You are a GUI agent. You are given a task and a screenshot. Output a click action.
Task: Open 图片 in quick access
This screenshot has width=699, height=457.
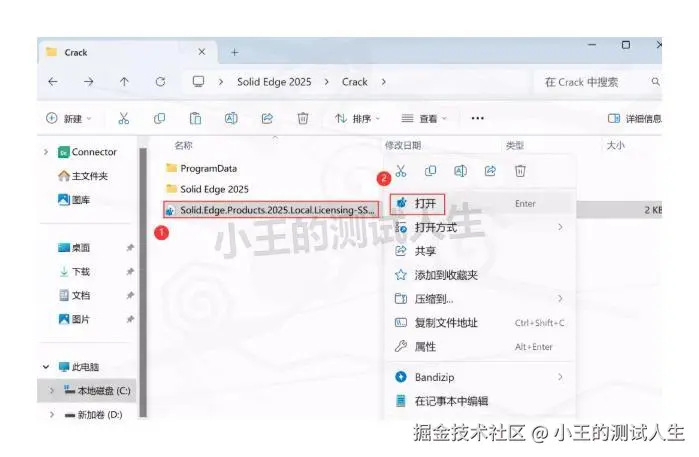pyautogui.click(x=74, y=319)
